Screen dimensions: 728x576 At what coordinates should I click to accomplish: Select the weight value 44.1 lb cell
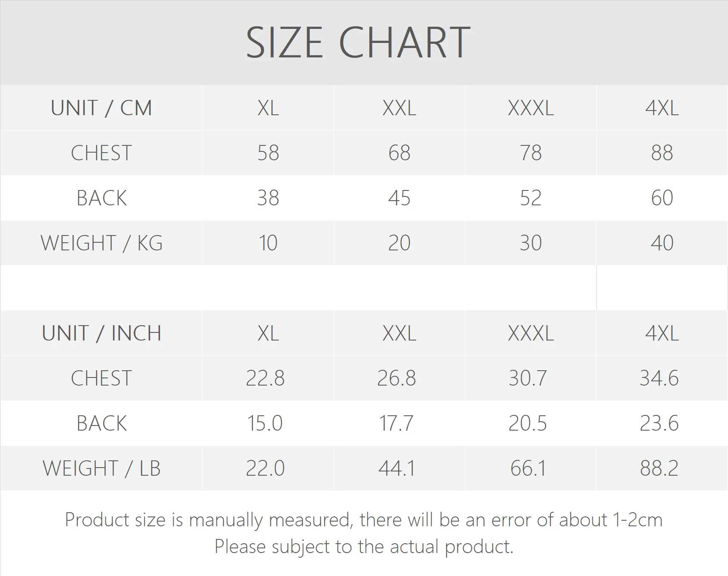[396, 468]
